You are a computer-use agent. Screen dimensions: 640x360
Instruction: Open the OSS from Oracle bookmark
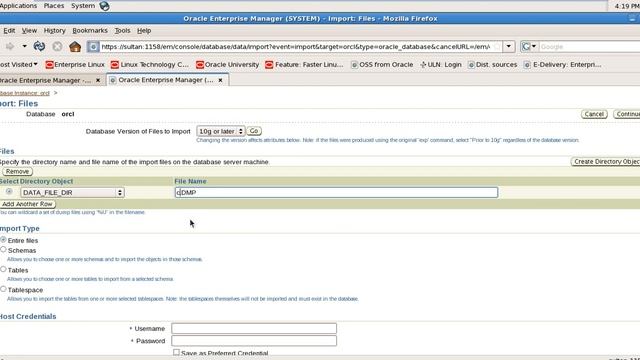[382, 64]
